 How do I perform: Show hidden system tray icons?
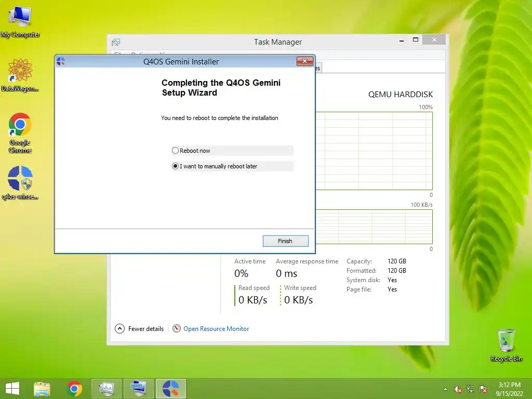coord(445,389)
